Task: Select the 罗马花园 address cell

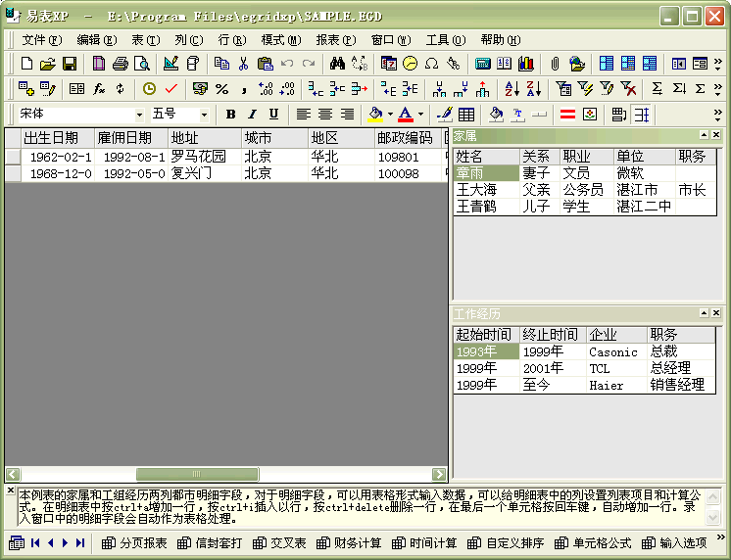Action: tap(205, 157)
